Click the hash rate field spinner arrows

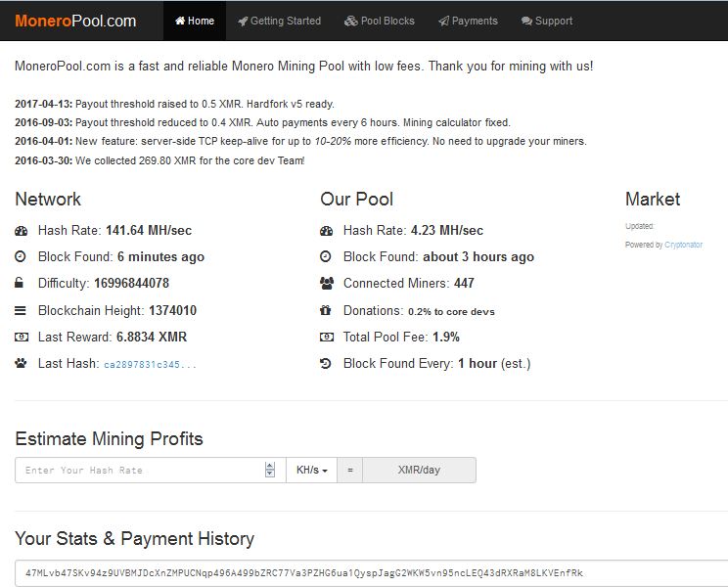point(270,470)
